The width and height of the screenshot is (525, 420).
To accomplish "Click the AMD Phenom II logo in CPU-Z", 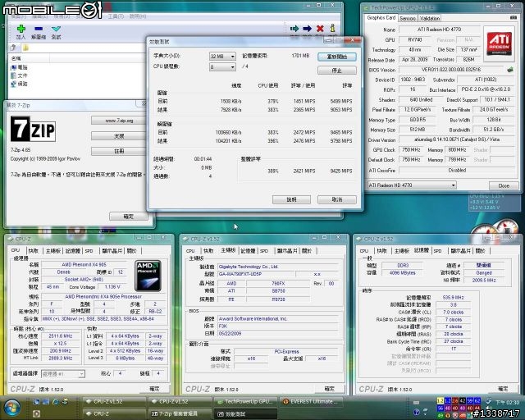I will (148, 276).
